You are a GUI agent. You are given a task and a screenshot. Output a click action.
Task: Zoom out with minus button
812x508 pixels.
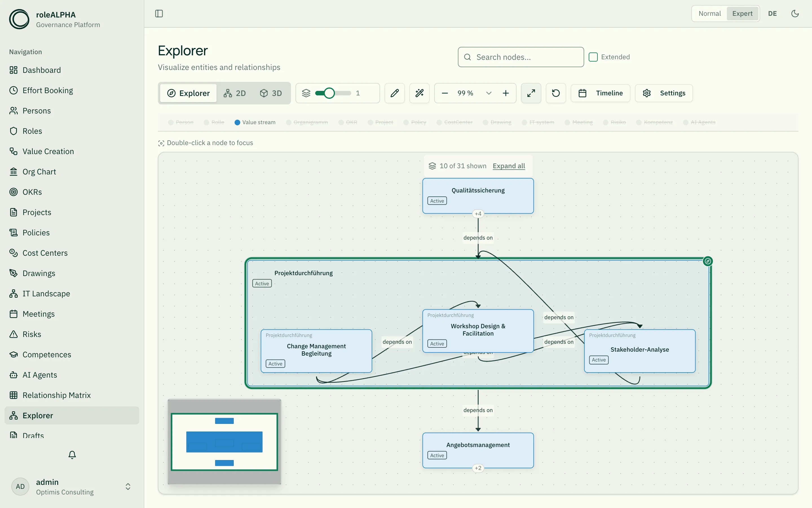coord(445,93)
